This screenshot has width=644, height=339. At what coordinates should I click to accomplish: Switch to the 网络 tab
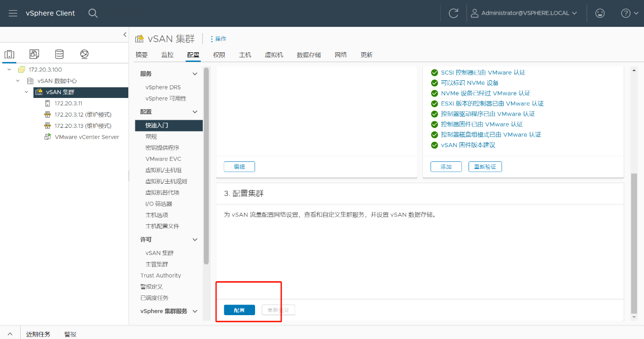[x=341, y=55]
